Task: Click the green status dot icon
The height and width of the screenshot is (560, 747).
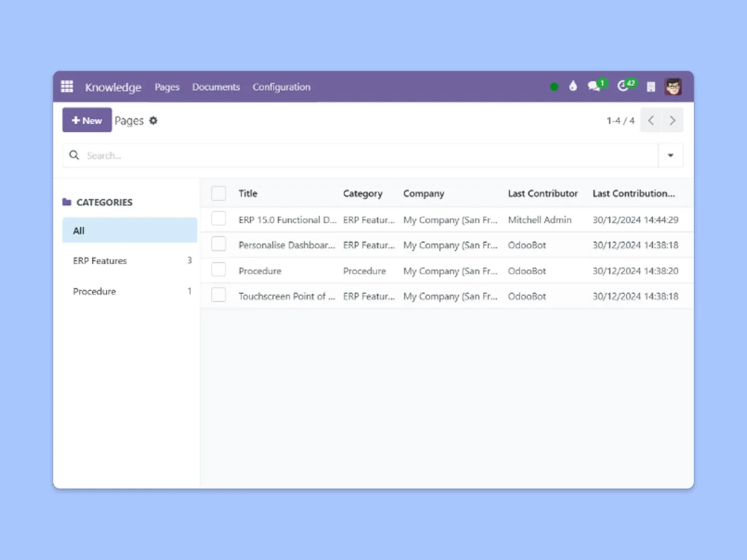Action: 554,87
